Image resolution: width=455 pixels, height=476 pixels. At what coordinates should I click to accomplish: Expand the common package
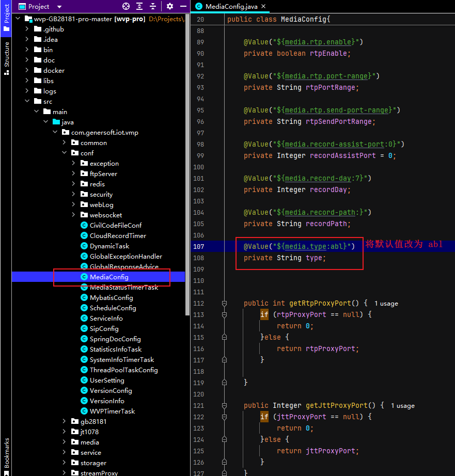click(64, 142)
